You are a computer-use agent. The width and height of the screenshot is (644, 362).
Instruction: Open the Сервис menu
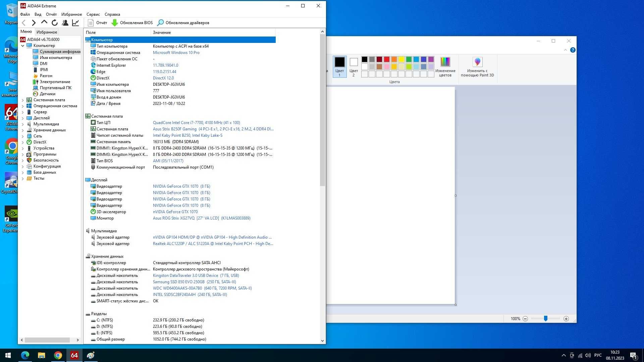click(93, 14)
